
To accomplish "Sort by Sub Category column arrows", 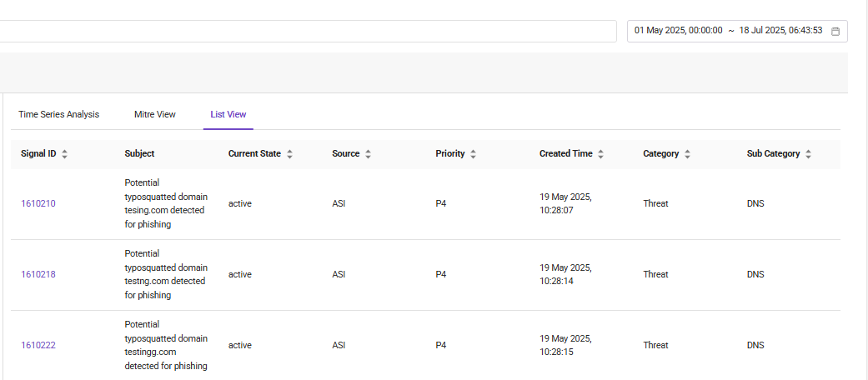I will coord(808,154).
